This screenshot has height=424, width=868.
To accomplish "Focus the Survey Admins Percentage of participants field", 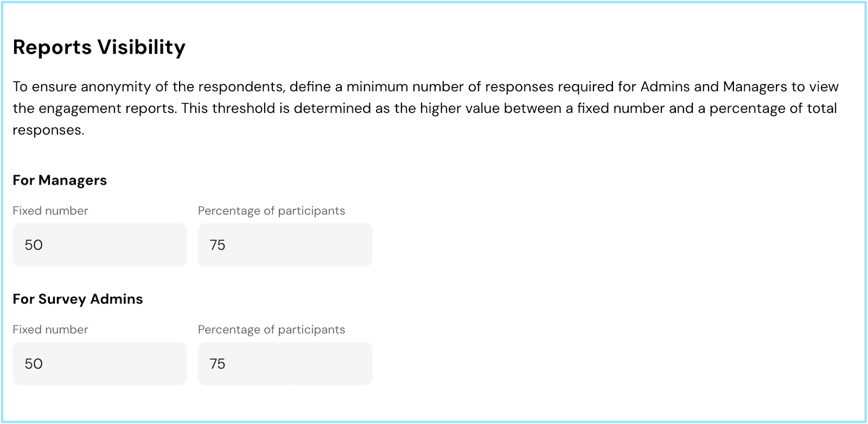I will (285, 364).
